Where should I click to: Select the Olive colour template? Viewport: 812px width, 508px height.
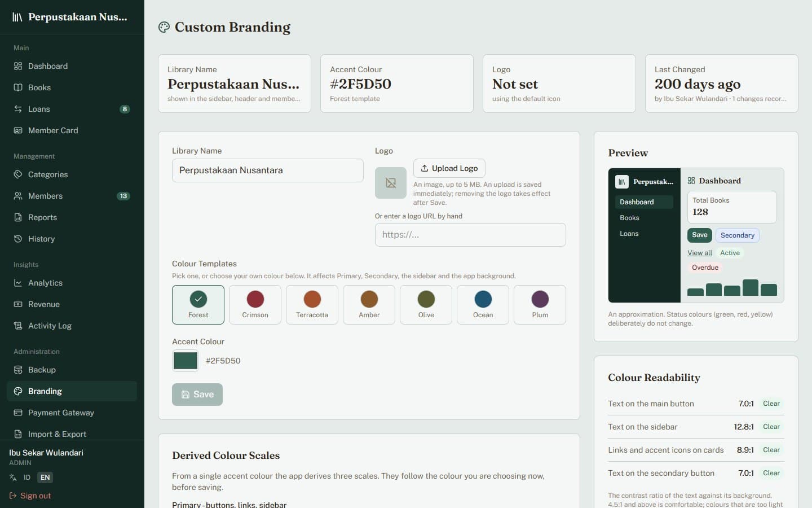pos(426,305)
